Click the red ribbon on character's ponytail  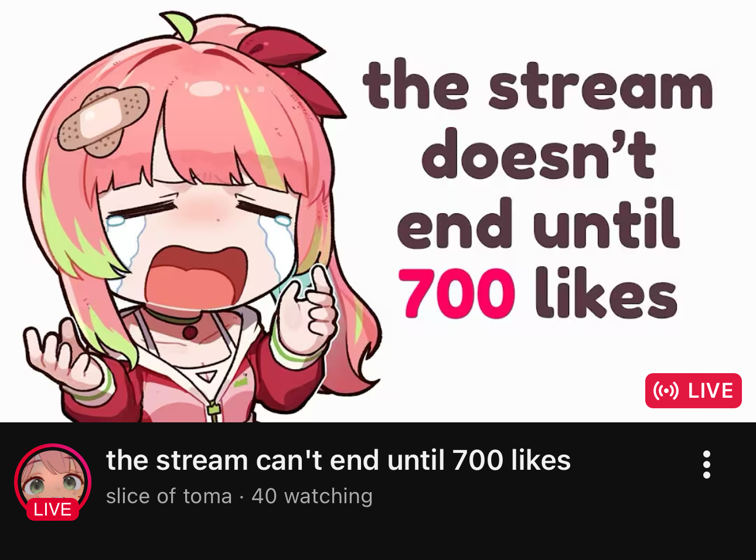tap(293, 69)
